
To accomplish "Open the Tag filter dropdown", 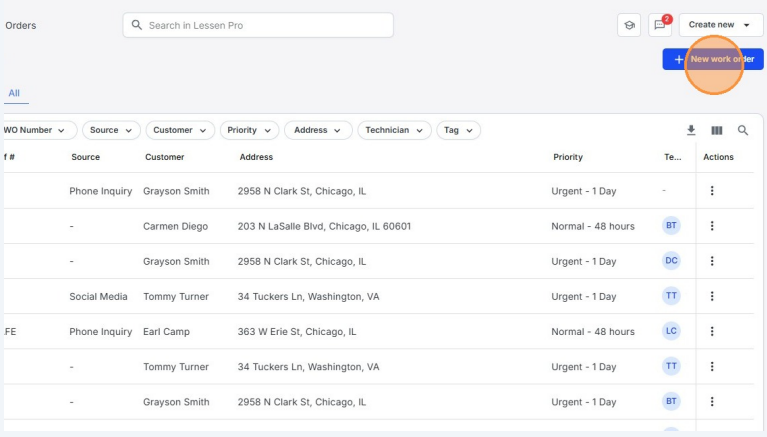I will tap(458, 130).
